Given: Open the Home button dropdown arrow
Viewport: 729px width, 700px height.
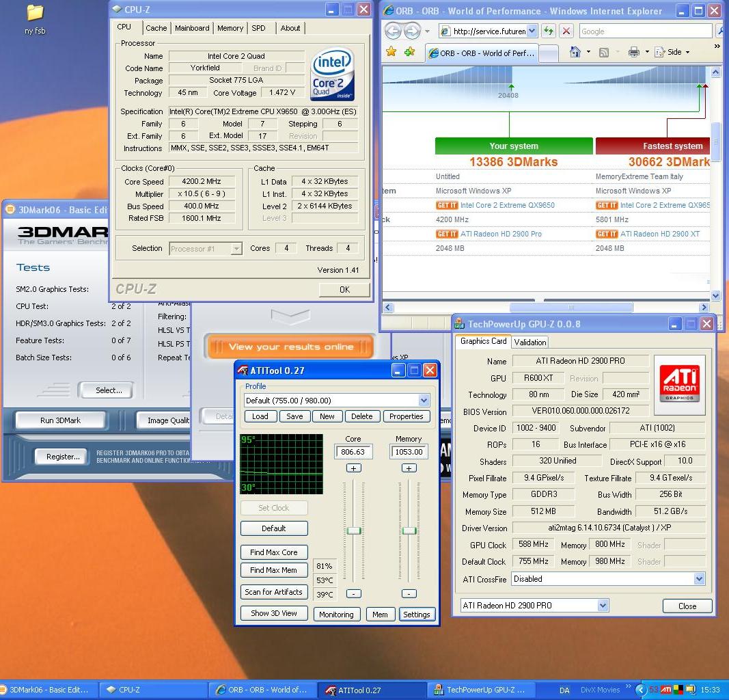Looking at the screenshot, I should coord(588,52).
